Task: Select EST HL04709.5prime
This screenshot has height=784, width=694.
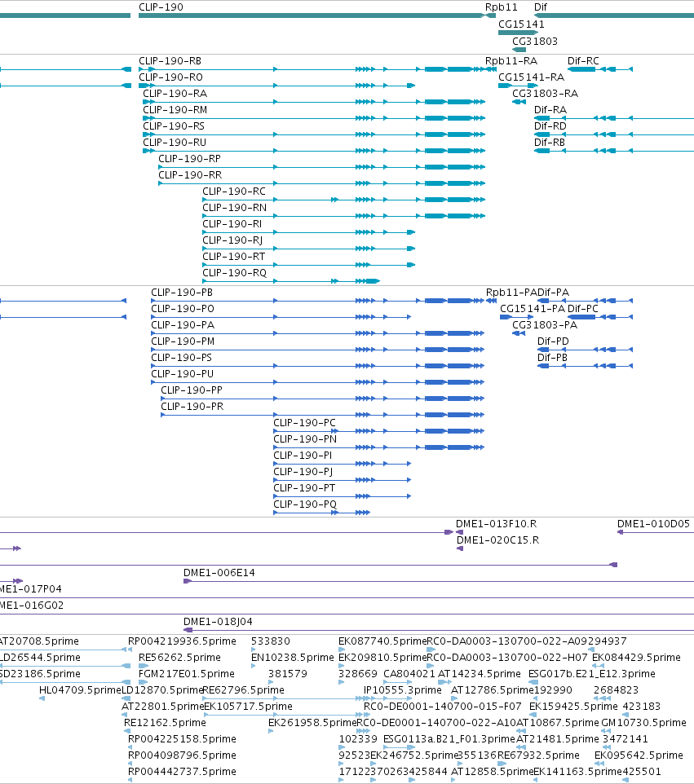Action: 80,690
